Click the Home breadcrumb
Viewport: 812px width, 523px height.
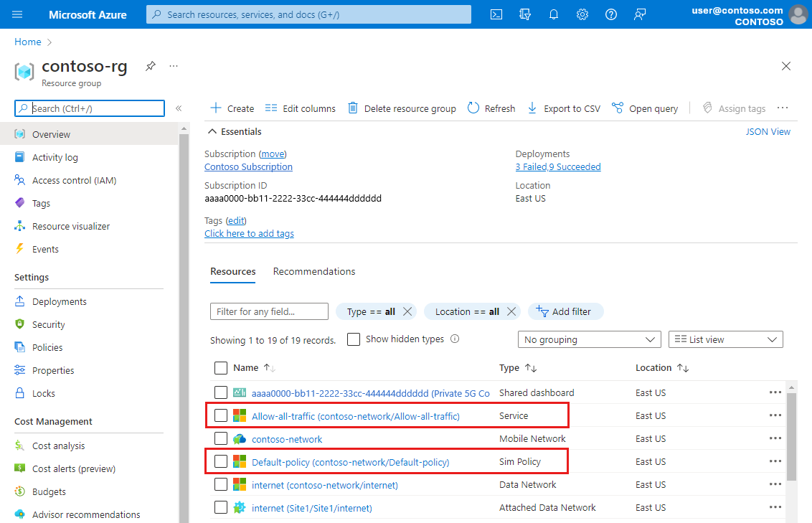[28, 42]
